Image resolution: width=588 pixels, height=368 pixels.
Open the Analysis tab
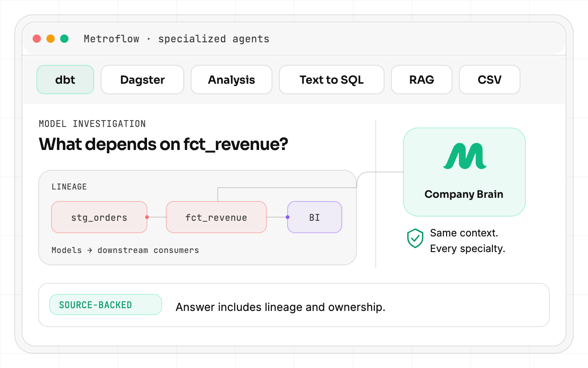232,80
